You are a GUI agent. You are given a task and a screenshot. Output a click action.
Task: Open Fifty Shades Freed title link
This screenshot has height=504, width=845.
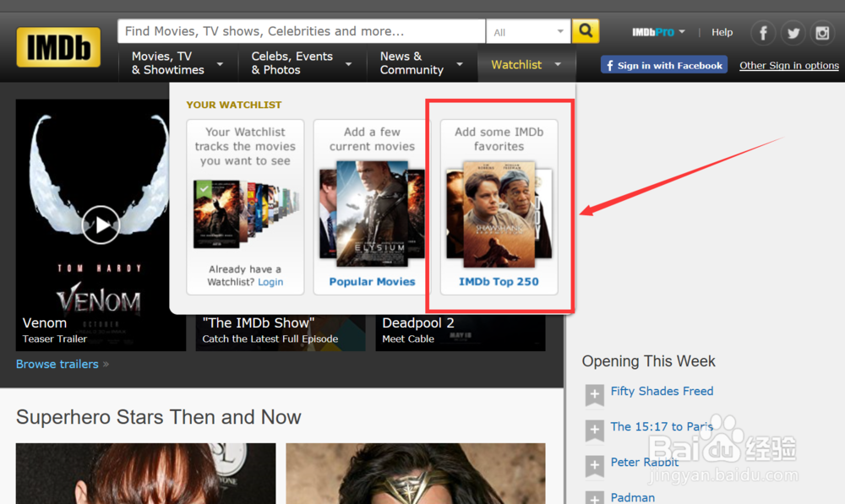(662, 391)
